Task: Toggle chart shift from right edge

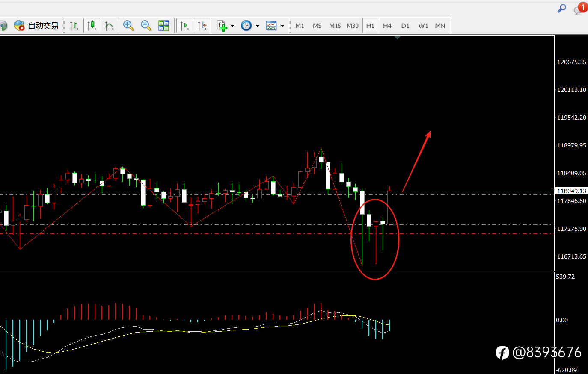Action: pyautogui.click(x=202, y=26)
